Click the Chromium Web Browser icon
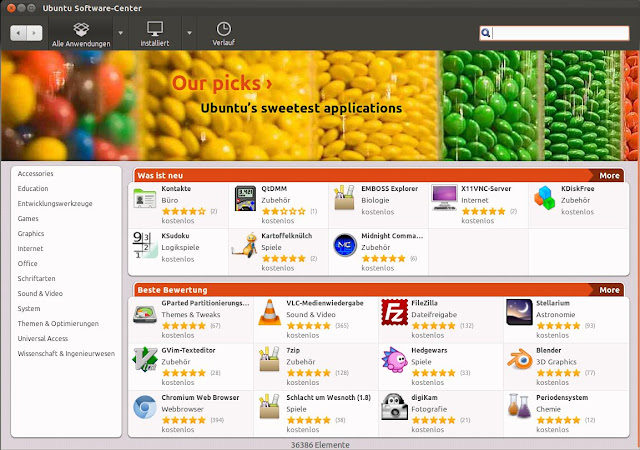The image size is (640, 450). (x=145, y=407)
